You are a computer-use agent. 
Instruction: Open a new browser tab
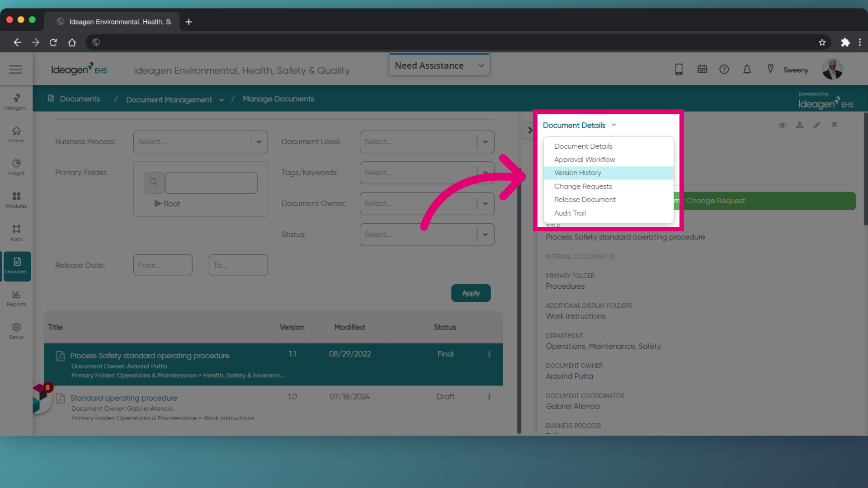tap(189, 22)
